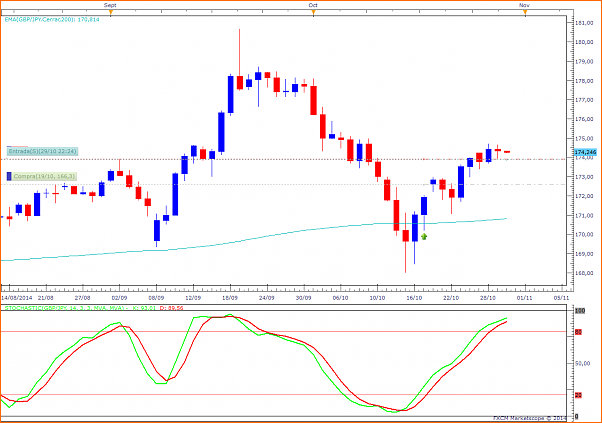Click the 176,00 price axis label
Image resolution: width=602 pixels, height=423 pixels.
coord(584,119)
